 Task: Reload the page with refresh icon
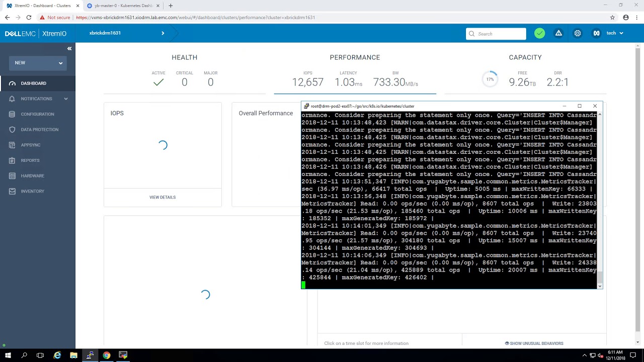click(29, 17)
